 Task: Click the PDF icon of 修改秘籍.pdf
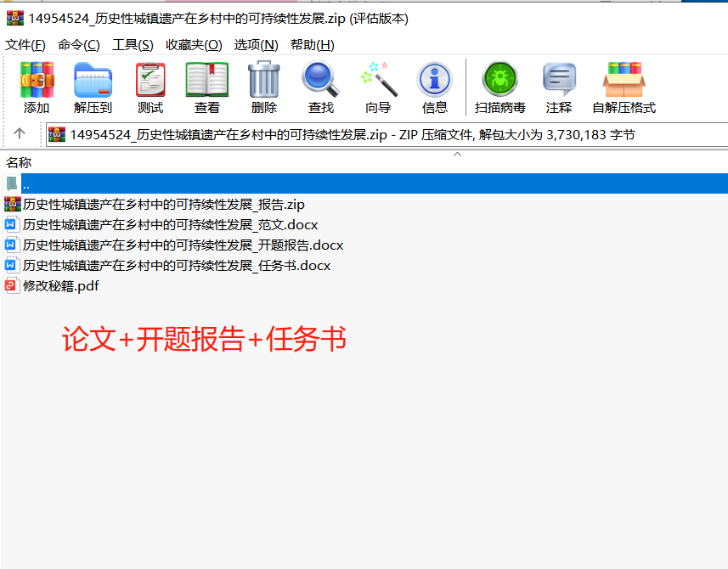[12, 285]
